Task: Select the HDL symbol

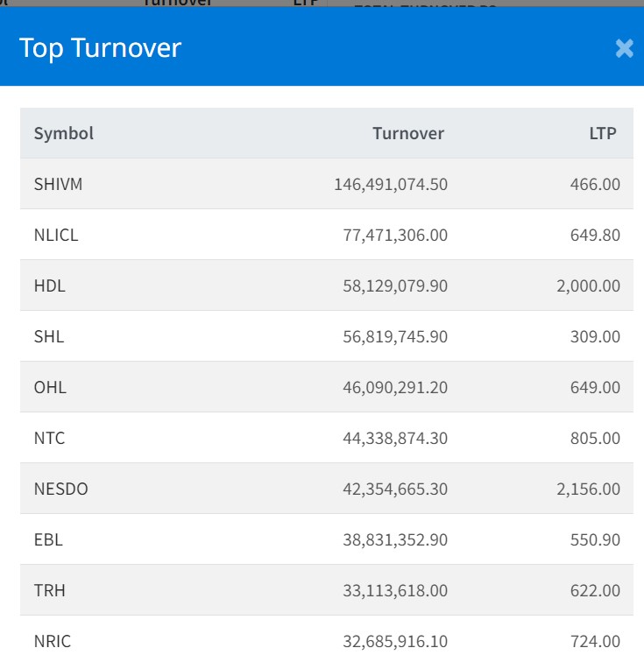Action: point(49,285)
